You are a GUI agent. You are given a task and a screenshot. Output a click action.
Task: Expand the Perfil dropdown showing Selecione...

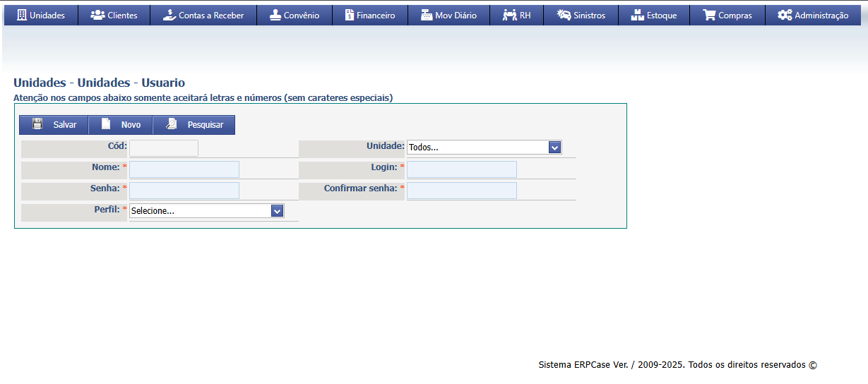207,210
